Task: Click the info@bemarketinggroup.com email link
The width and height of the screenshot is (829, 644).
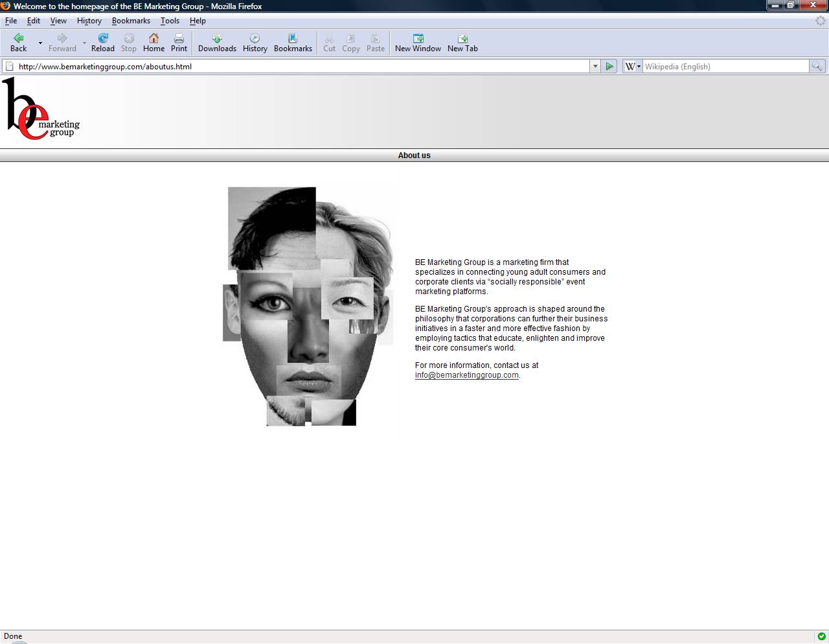Action: (467, 375)
